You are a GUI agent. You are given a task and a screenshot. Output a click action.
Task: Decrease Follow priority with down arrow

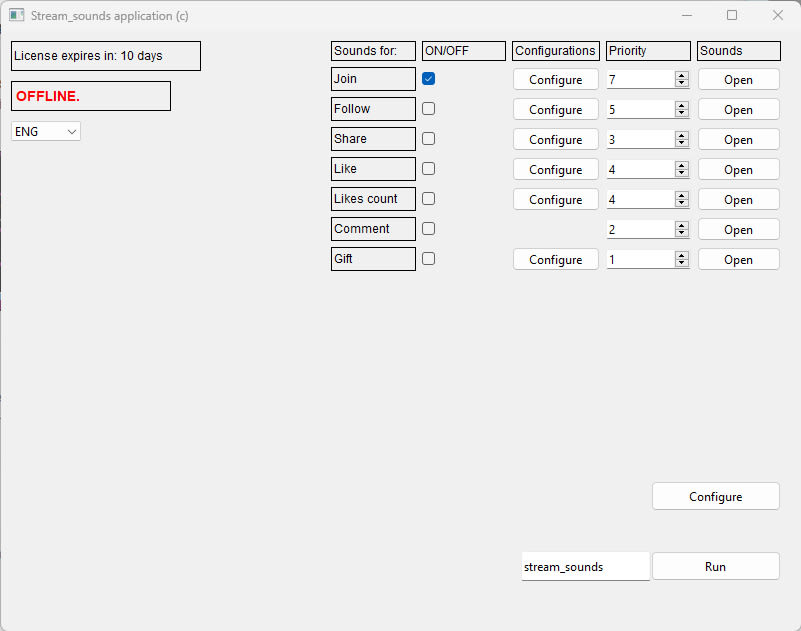tap(681, 113)
